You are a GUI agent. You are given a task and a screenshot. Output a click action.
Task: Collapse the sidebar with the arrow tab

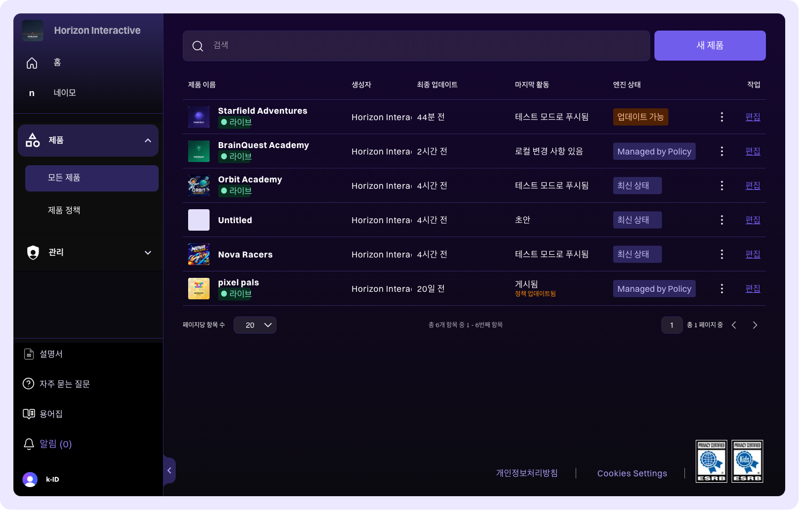click(169, 470)
